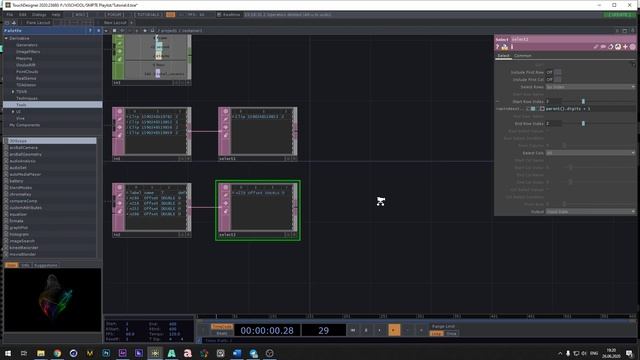The image size is (640, 360).
Task: Click the timecode display 00:00:00.28
Action: (267, 330)
